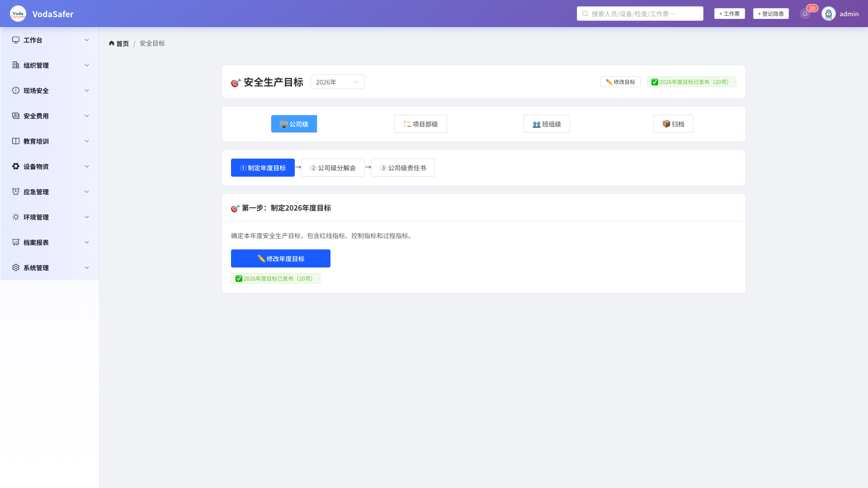Switch to the 班组级 tab
This screenshot has width=868, height=488.
[547, 124]
